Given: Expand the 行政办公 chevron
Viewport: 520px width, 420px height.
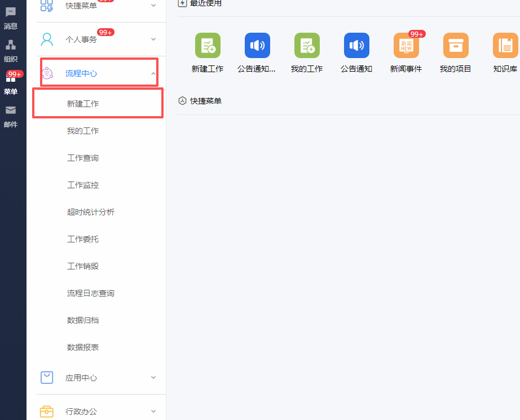Looking at the screenshot, I should 153,412.
